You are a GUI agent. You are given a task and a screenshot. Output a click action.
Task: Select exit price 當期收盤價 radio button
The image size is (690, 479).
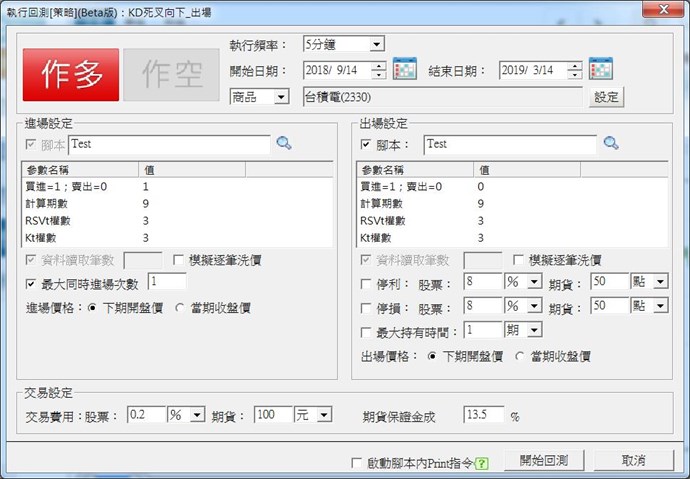click(520, 356)
